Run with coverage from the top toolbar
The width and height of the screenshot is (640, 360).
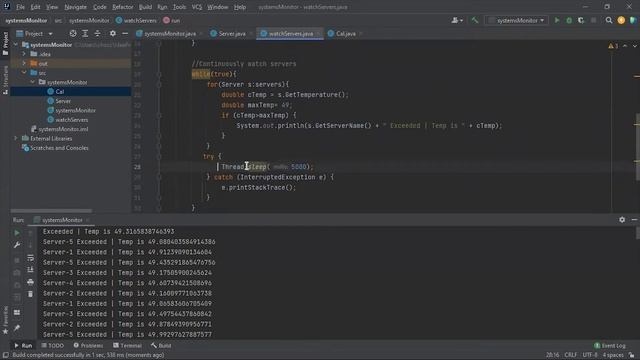click(x=581, y=20)
